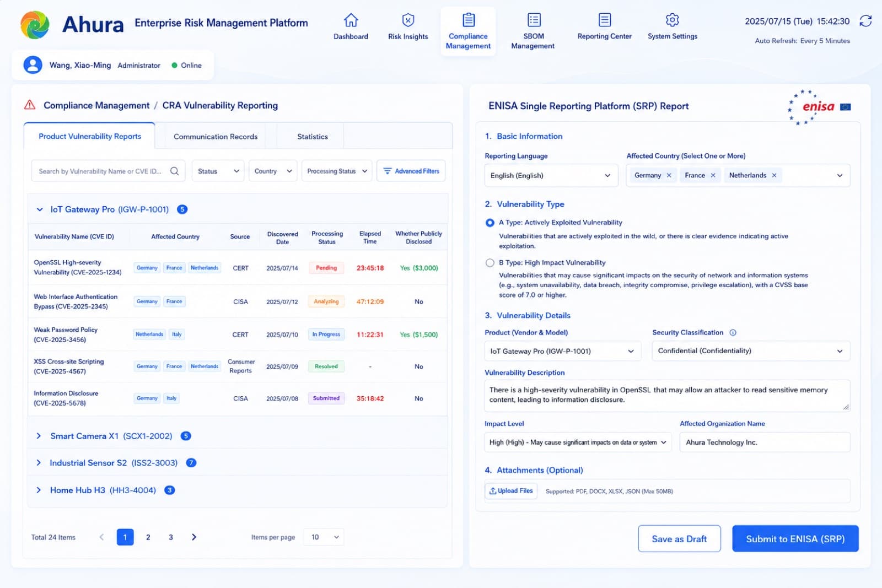Click the In Progress status badge
This screenshot has height=588, width=882.
point(326,334)
